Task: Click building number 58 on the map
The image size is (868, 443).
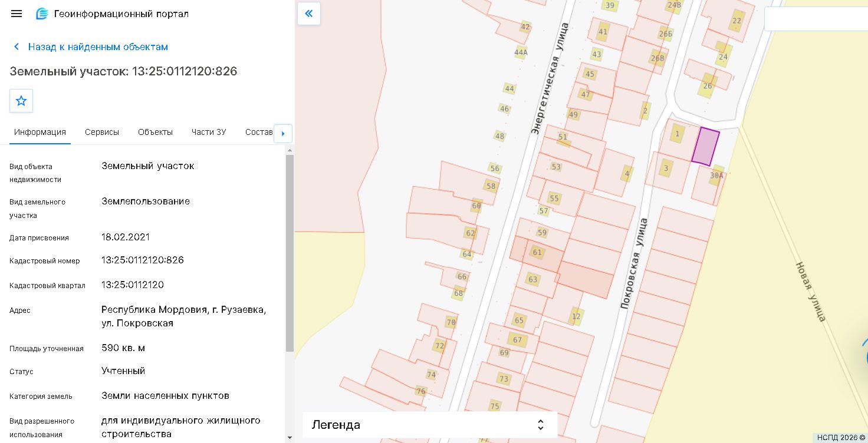Action: click(491, 186)
